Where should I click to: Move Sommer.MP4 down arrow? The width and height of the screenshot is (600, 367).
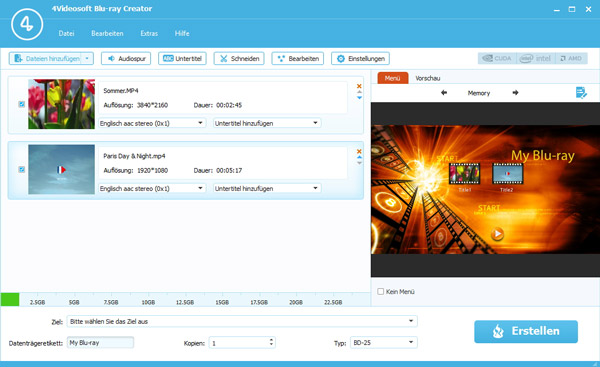click(359, 98)
